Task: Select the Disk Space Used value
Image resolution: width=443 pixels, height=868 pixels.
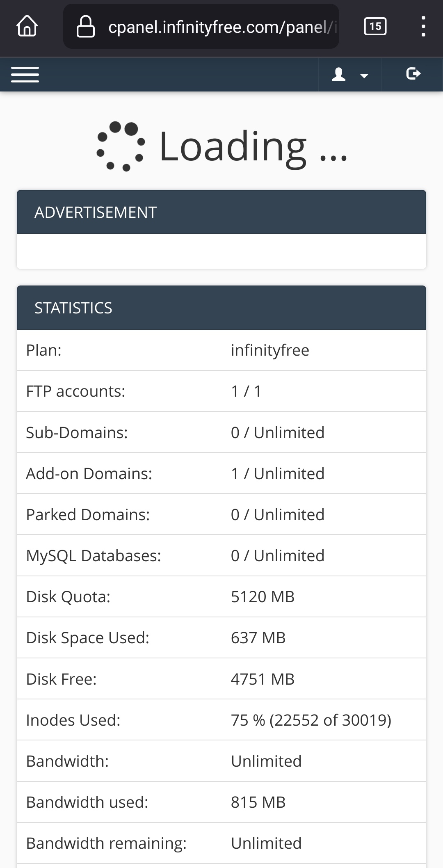Action: (x=258, y=637)
